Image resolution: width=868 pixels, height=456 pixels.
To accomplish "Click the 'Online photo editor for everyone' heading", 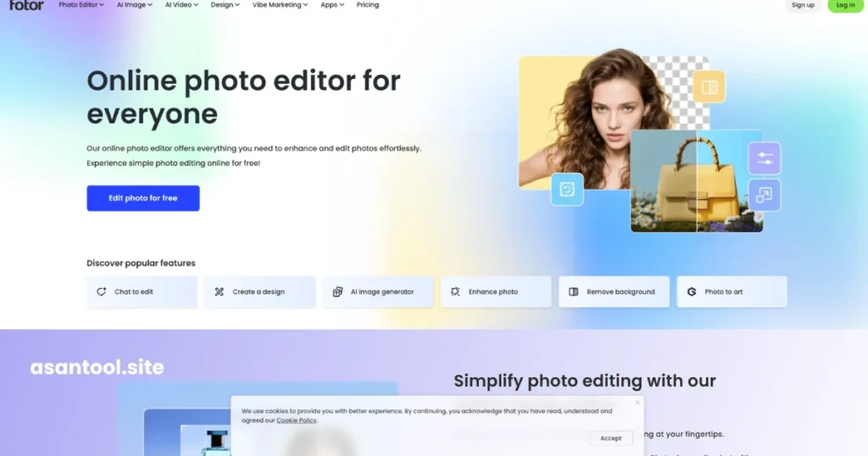I will 243,97.
